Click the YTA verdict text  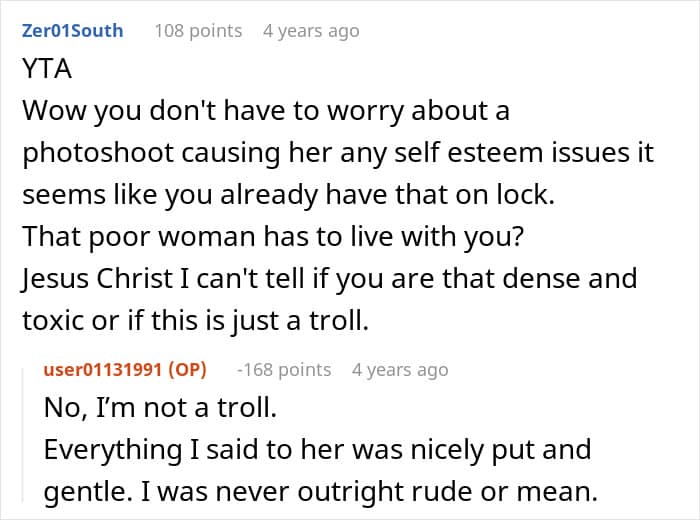point(47,69)
